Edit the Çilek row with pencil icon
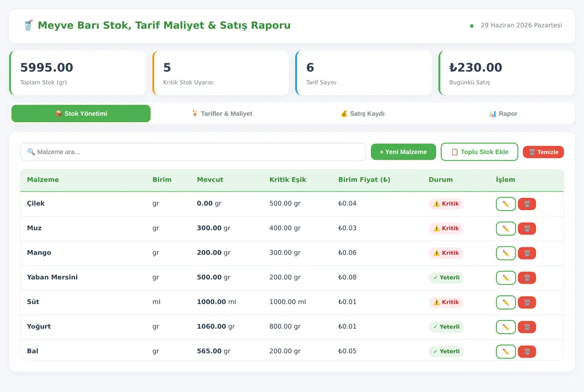584x392 pixels. (506, 204)
